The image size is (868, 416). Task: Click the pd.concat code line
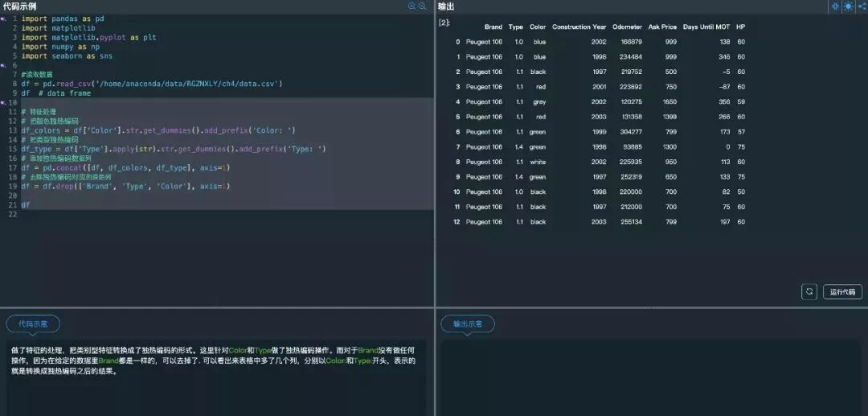point(125,167)
